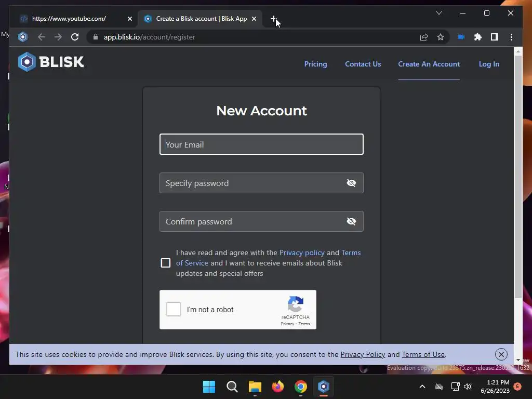Show hidden system tray icons chevron
This screenshot has width=532, height=399.
click(422, 387)
